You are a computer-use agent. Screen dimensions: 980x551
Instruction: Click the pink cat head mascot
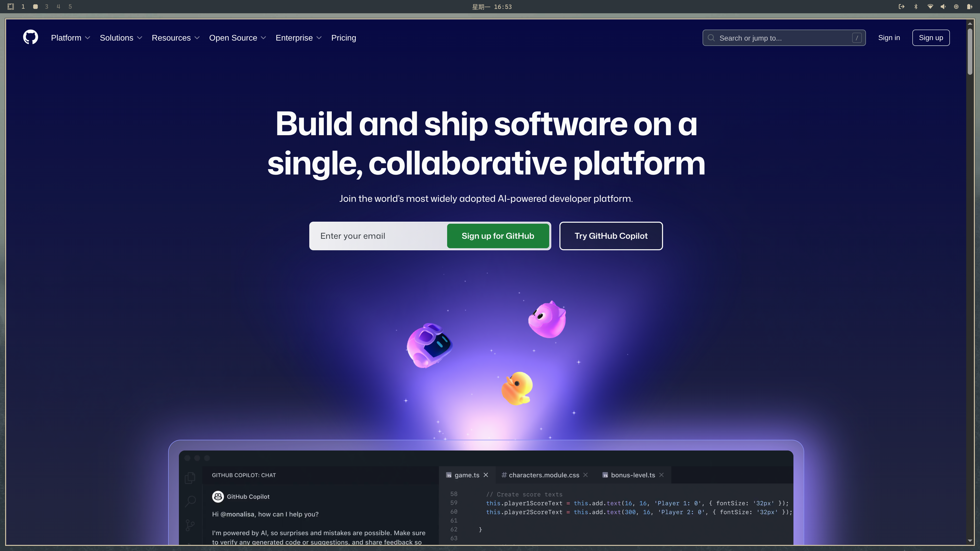tap(547, 319)
